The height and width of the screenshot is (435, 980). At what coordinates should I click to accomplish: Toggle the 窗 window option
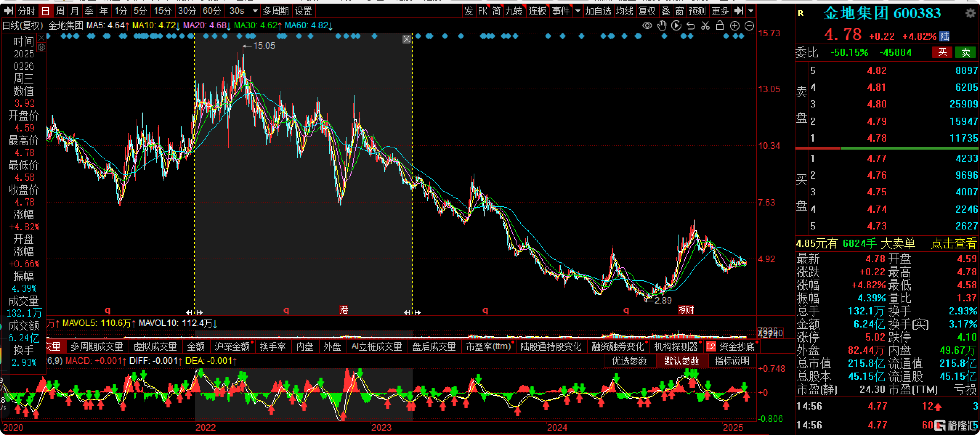(x=680, y=11)
